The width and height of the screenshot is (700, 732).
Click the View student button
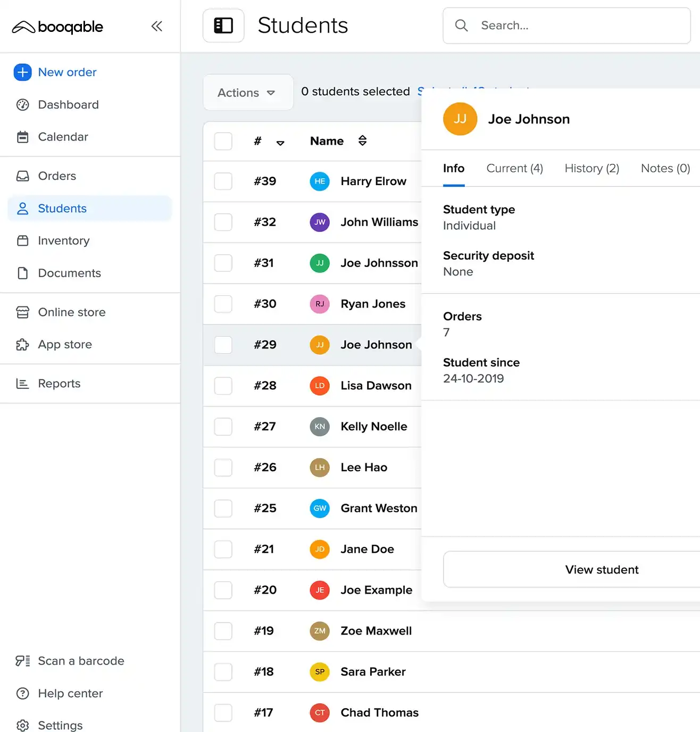[601, 570]
